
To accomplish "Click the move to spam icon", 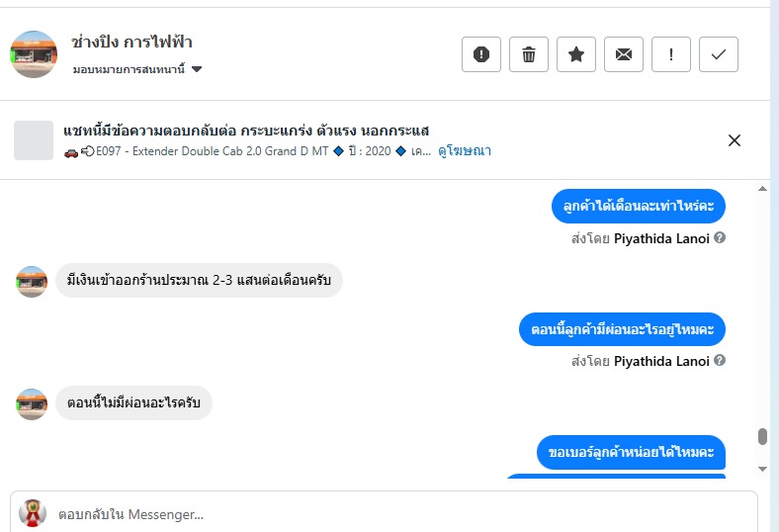I will coord(481,54).
